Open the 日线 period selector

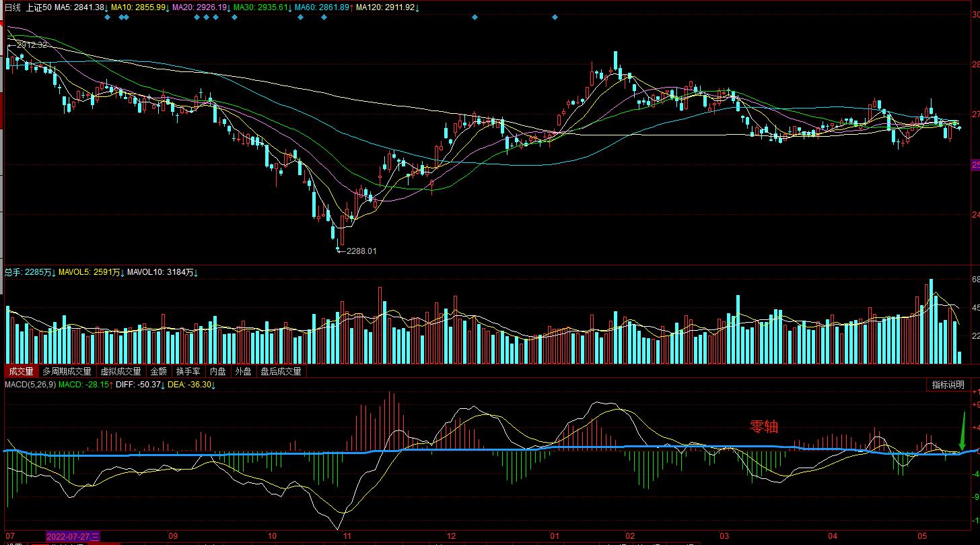click(x=13, y=7)
